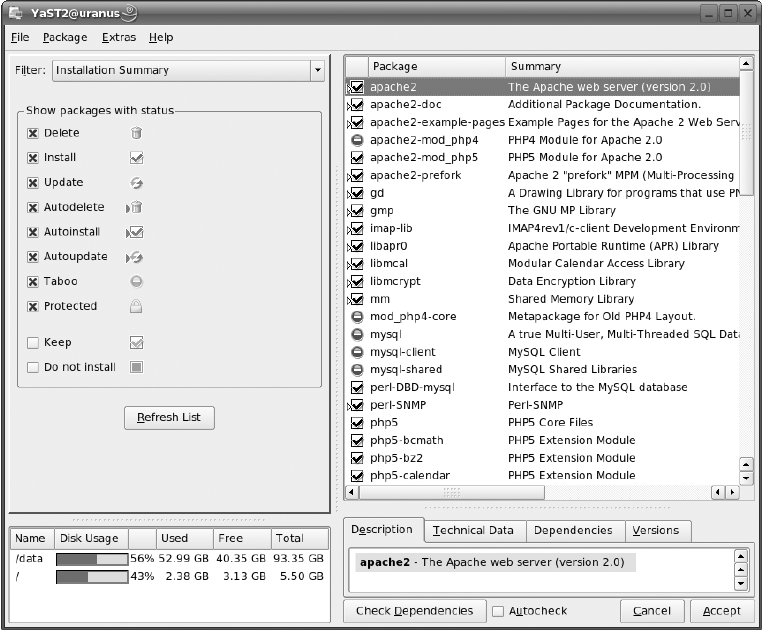The width and height of the screenshot is (764, 633).
Task: Select the Description tab
Action: (382, 530)
